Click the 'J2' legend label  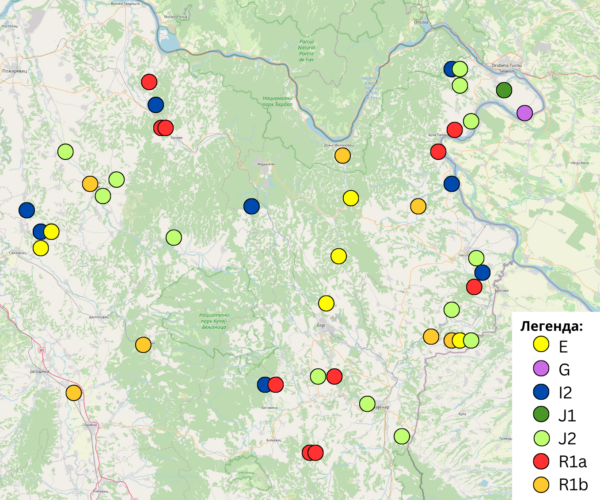click(567, 438)
